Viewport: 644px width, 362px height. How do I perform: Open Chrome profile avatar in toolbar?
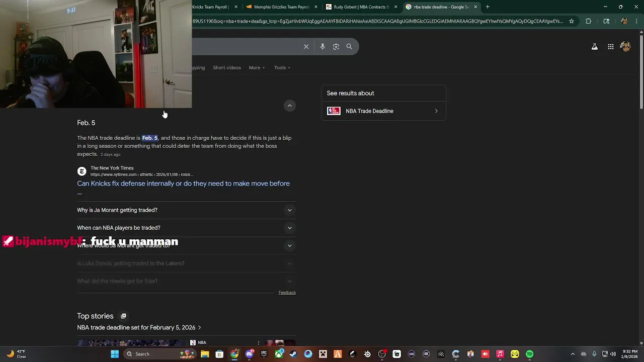point(624,21)
